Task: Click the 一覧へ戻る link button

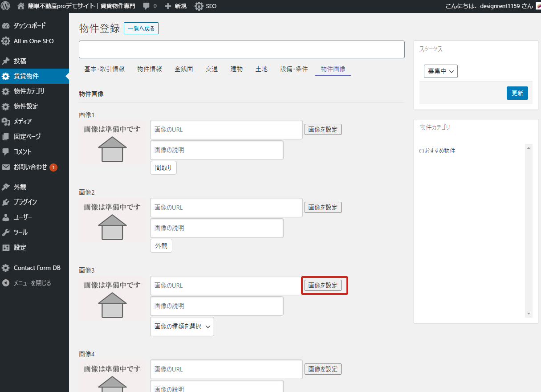Action: click(141, 29)
